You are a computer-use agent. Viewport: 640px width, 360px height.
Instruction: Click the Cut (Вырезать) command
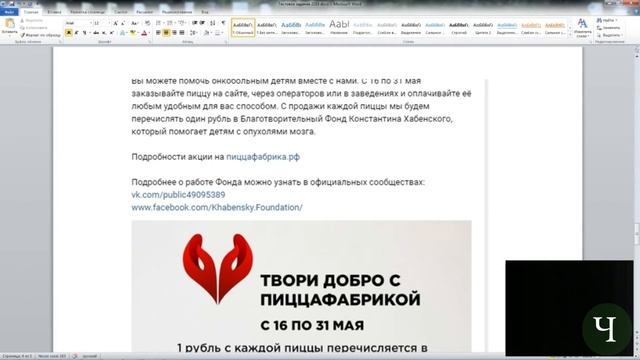coord(32,20)
